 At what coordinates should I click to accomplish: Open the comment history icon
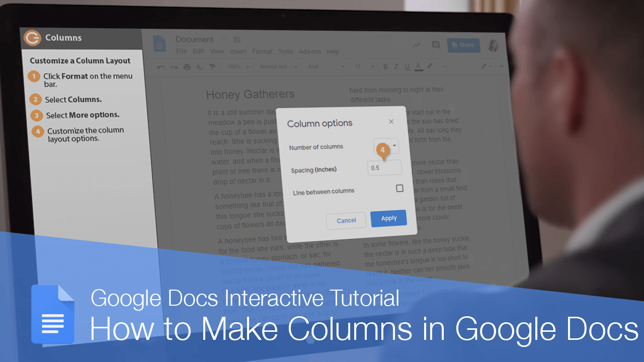tap(436, 45)
